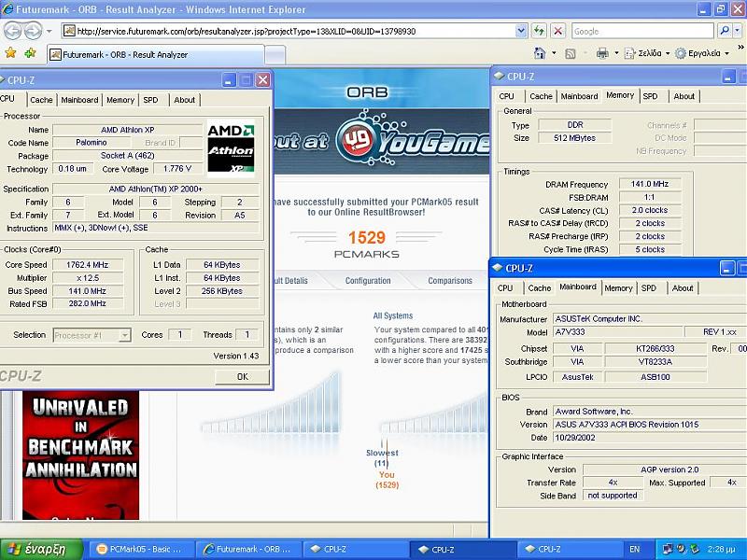Open About tab in CPU-Z memory window
747x560 pixels.
[684, 96]
